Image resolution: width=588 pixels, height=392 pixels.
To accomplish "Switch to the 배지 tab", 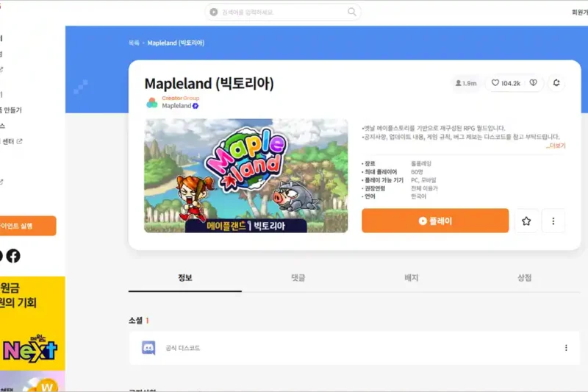I will (412, 278).
